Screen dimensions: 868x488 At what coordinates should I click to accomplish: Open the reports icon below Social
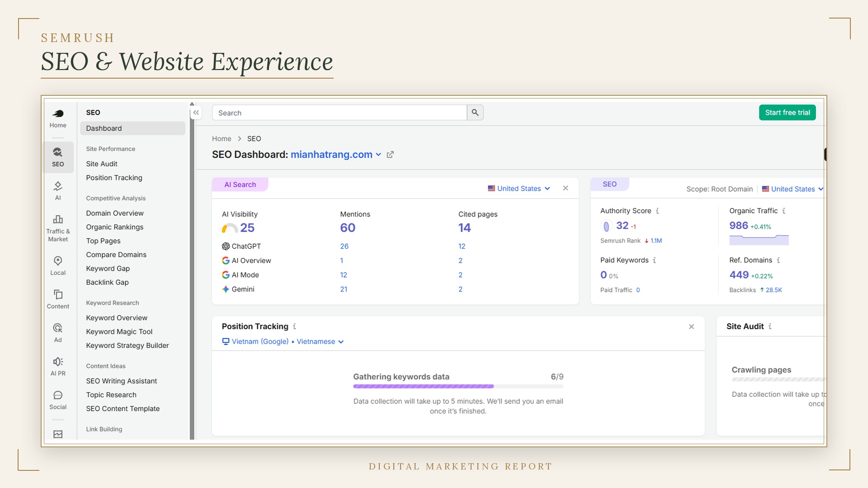point(58,434)
